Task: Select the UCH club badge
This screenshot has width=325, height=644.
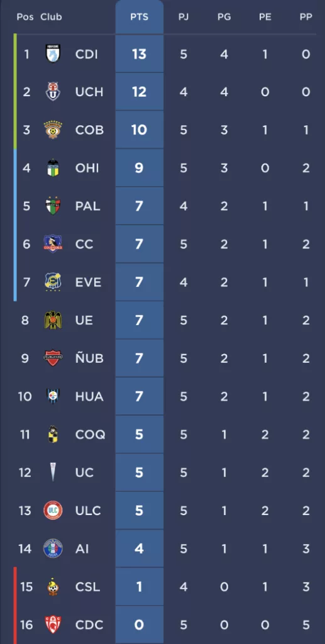Action: click(53, 92)
